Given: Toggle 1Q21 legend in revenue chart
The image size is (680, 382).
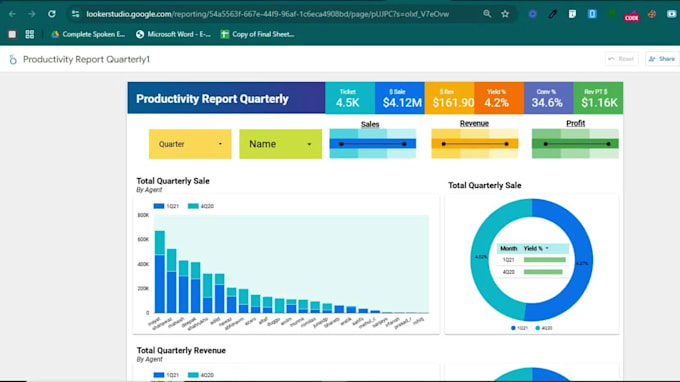Looking at the screenshot, I should point(167,375).
